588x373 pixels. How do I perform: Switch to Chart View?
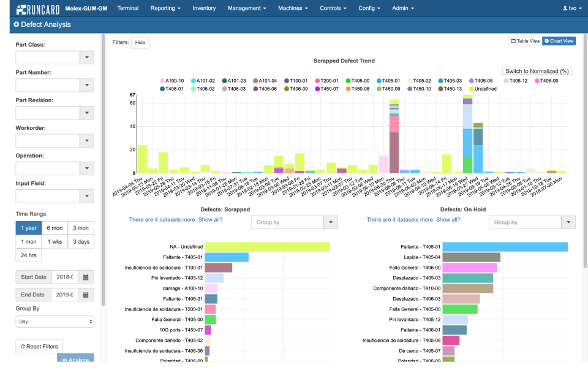[559, 41]
